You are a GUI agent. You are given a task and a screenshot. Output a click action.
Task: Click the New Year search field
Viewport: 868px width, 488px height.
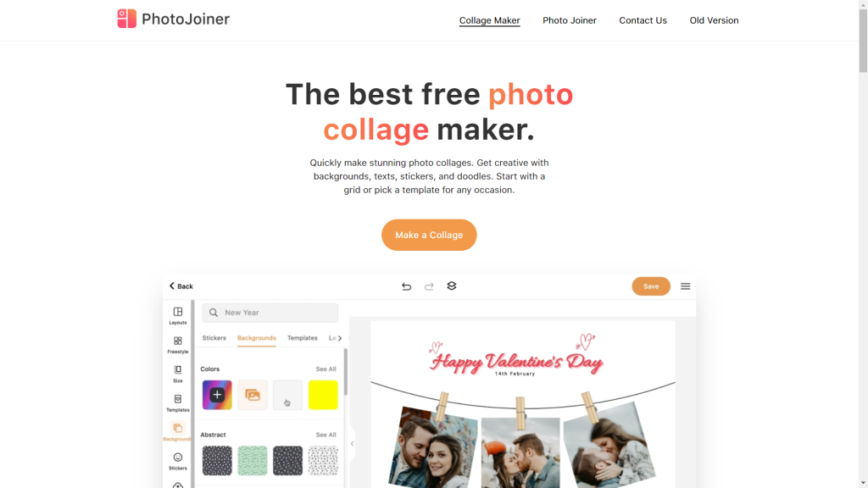pyautogui.click(x=270, y=313)
